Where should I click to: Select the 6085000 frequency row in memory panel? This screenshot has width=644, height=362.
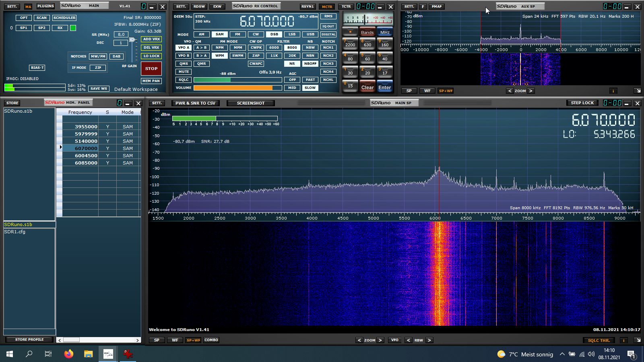[86, 163]
